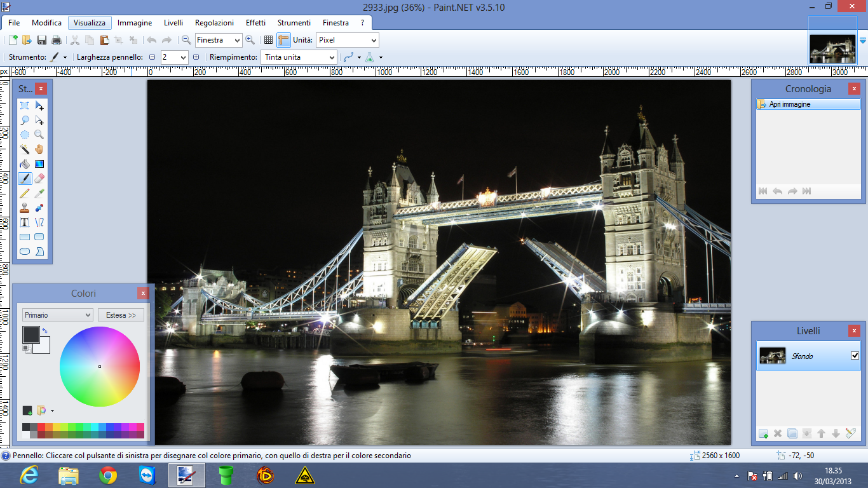Select the Line/Curve tool
Screen dimensions: 868x488
pos(39,222)
